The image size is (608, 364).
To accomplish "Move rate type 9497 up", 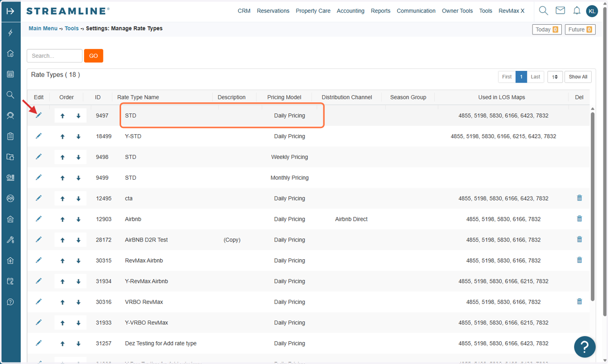I will tap(62, 115).
